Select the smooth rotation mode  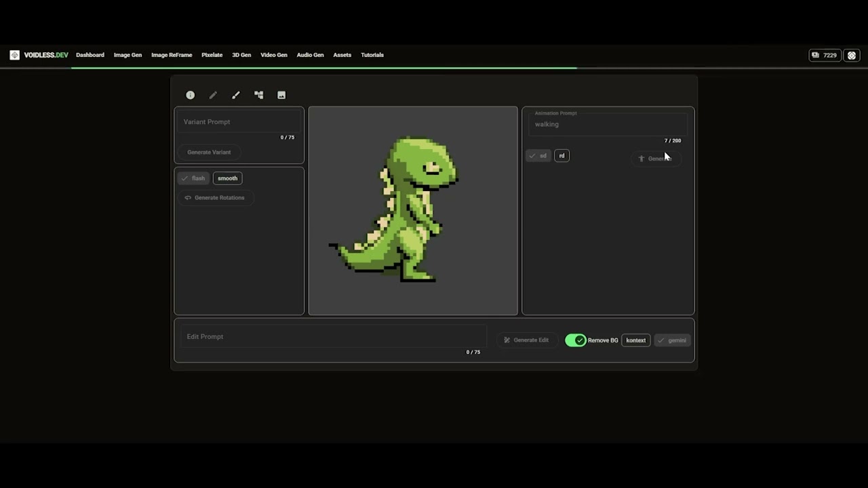pyautogui.click(x=227, y=178)
